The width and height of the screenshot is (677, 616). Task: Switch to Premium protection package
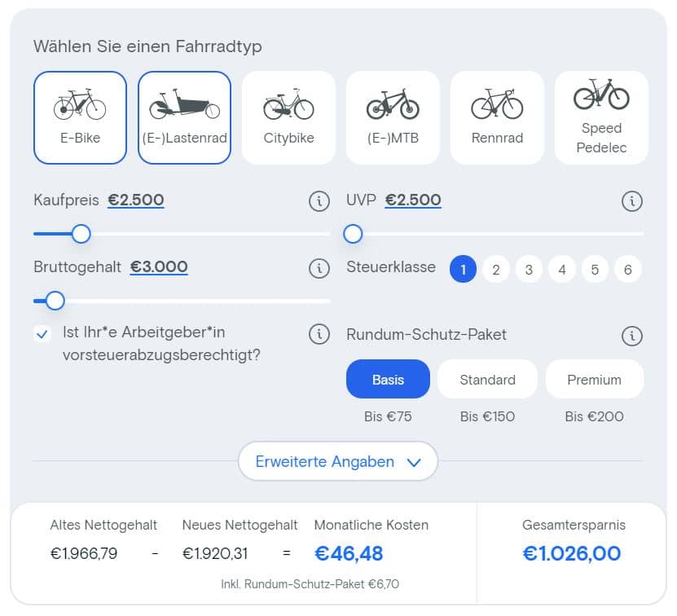pyautogui.click(x=595, y=379)
